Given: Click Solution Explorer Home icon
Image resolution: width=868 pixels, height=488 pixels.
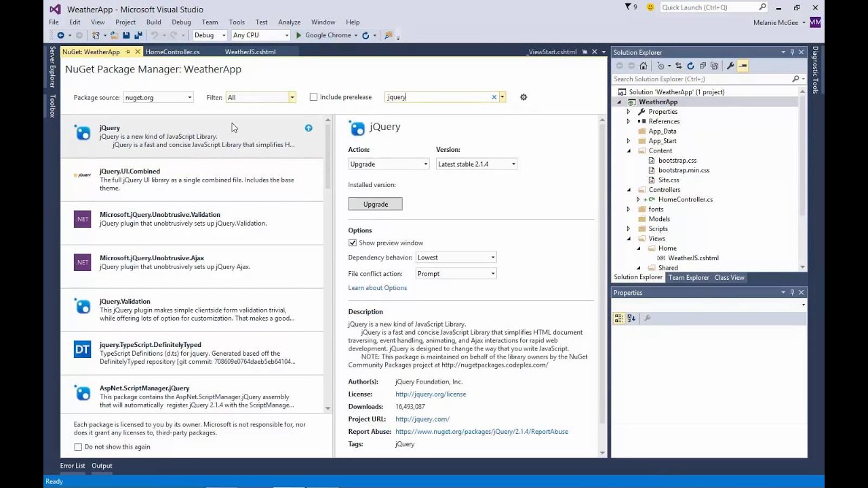Looking at the screenshot, I should (x=644, y=66).
